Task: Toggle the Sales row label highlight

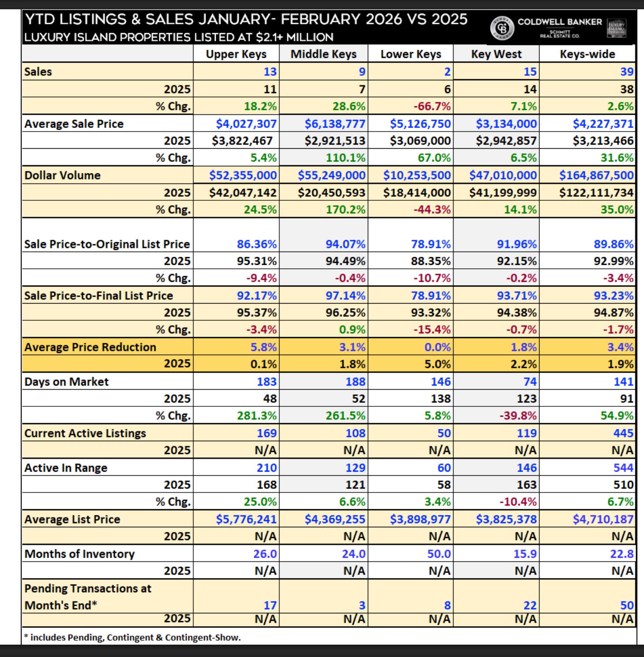Action: coord(37,71)
